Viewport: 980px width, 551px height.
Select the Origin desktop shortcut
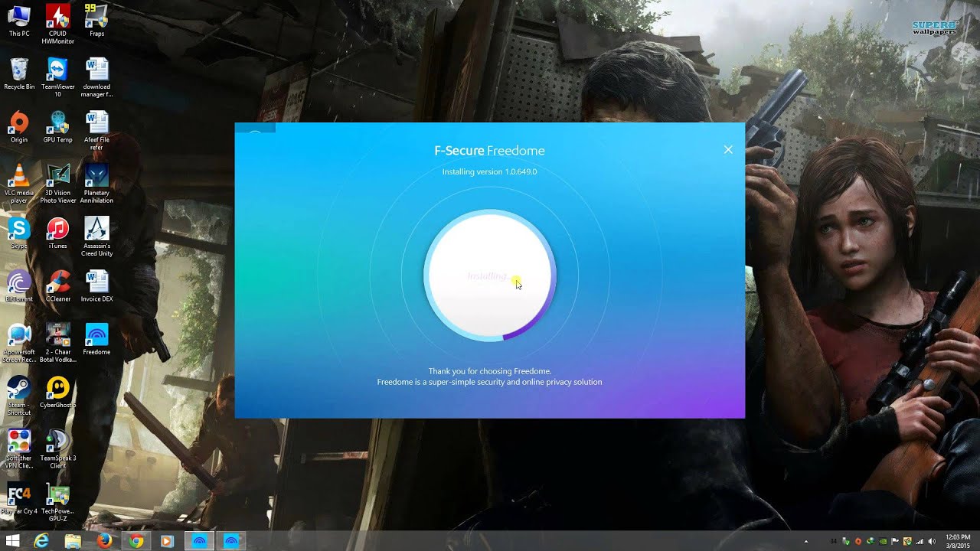[x=19, y=127]
